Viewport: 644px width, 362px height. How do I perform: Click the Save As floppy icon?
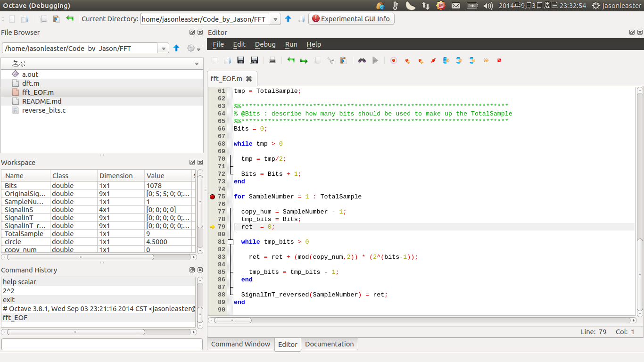click(254, 60)
